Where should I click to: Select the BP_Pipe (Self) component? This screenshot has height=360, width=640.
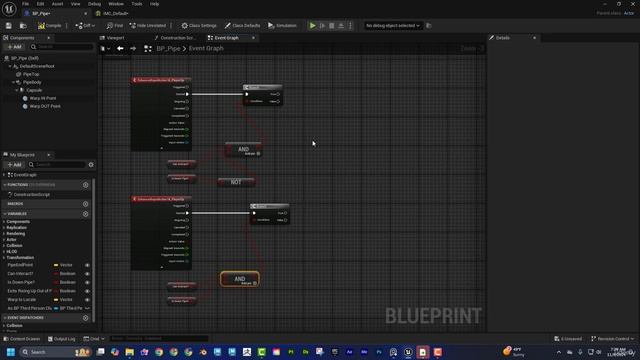click(25, 58)
